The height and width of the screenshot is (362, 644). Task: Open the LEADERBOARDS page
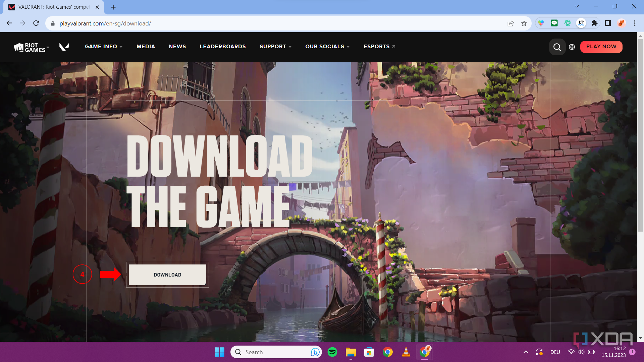coord(223,47)
